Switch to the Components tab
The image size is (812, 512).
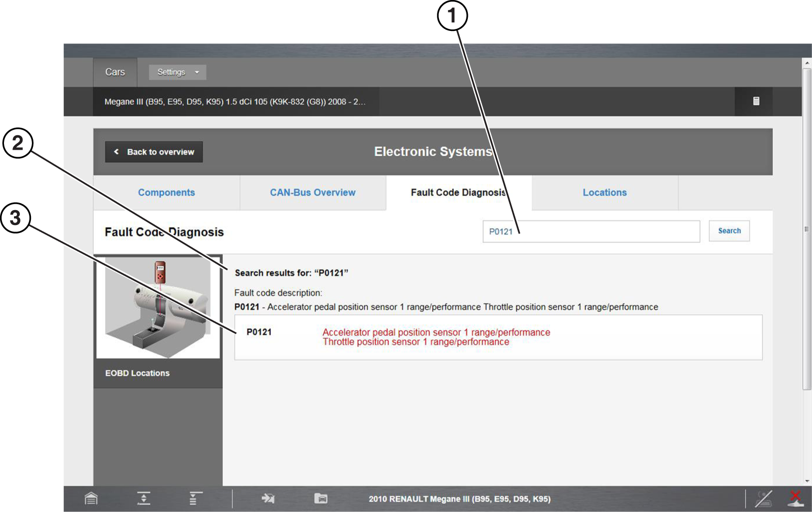coord(167,193)
